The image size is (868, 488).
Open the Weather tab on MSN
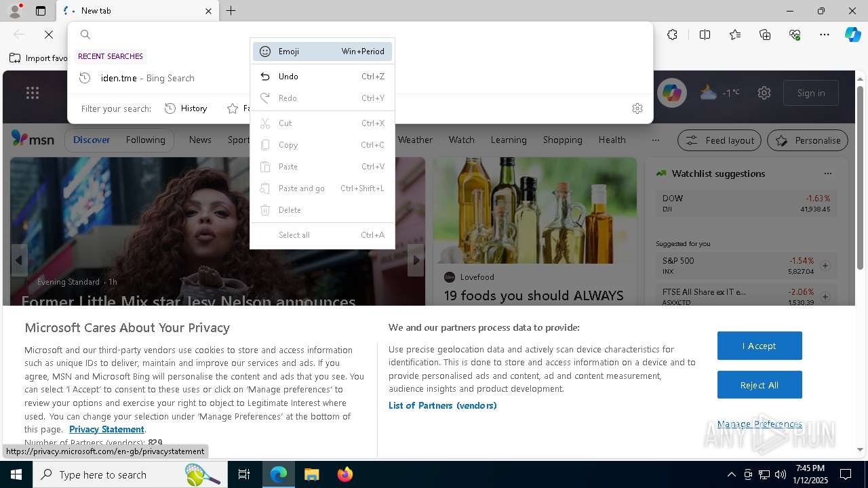pyautogui.click(x=415, y=140)
